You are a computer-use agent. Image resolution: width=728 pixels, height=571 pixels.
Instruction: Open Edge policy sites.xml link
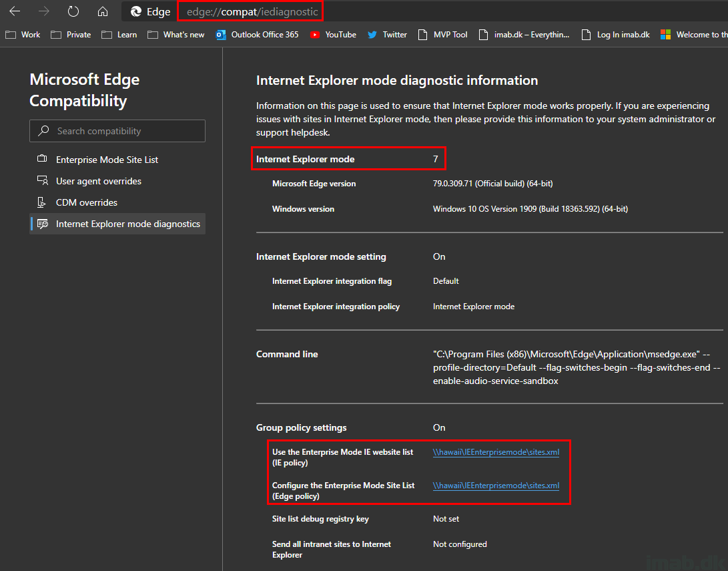coord(496,486)
